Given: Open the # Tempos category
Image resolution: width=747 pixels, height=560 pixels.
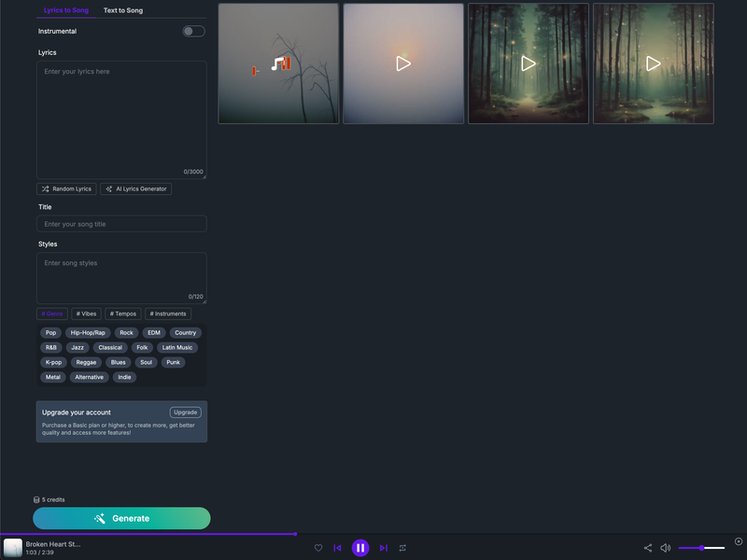Looking at the screenshot, I should [122, 314].
